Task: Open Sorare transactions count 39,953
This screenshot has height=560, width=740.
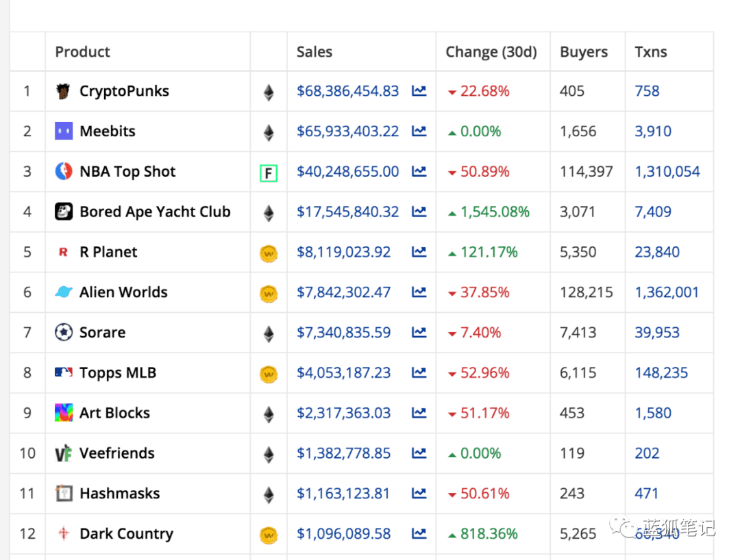Action: pyautogui.click(x=657, y=332)
